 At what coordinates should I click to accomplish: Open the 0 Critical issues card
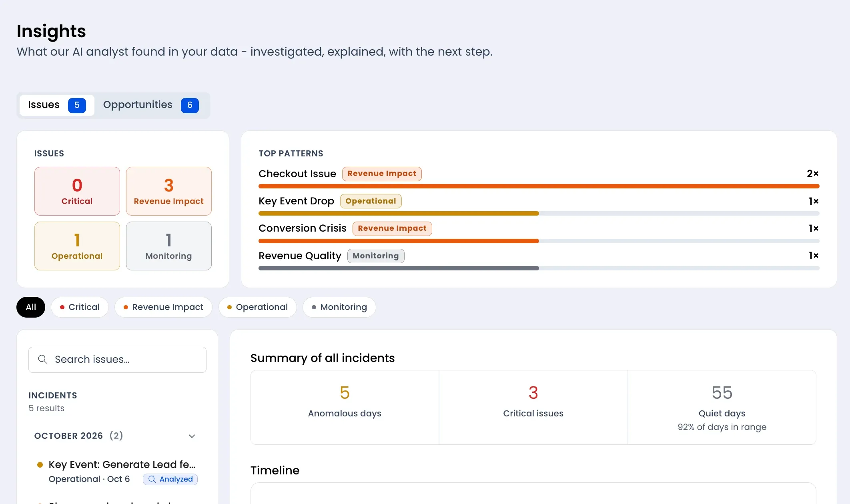click(x=77, y=191)
